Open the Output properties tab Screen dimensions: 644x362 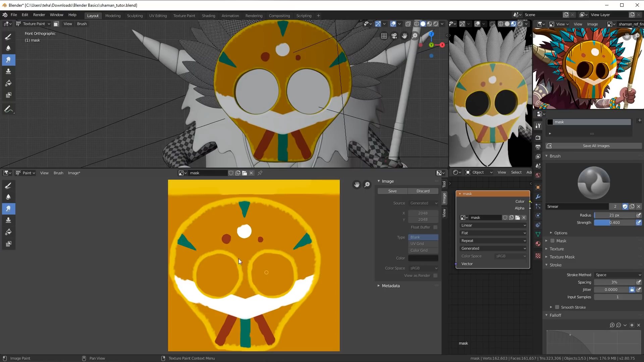coord(538,147)
